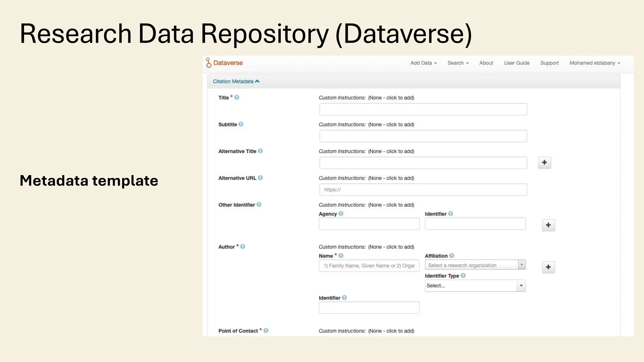Viewport: 644px width, 362px height.
Task: Collapse the Citation Metadata section
Action: click(236, 81)
